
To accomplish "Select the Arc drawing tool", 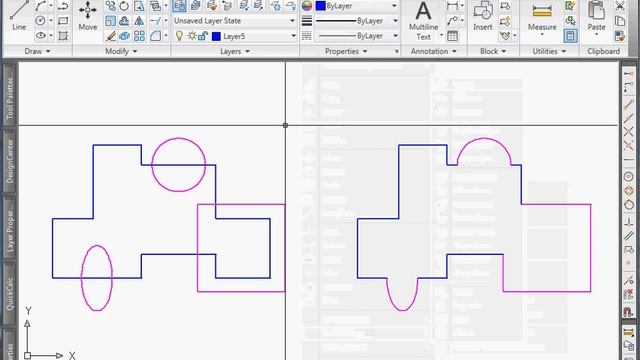I will tap(40, 6).
